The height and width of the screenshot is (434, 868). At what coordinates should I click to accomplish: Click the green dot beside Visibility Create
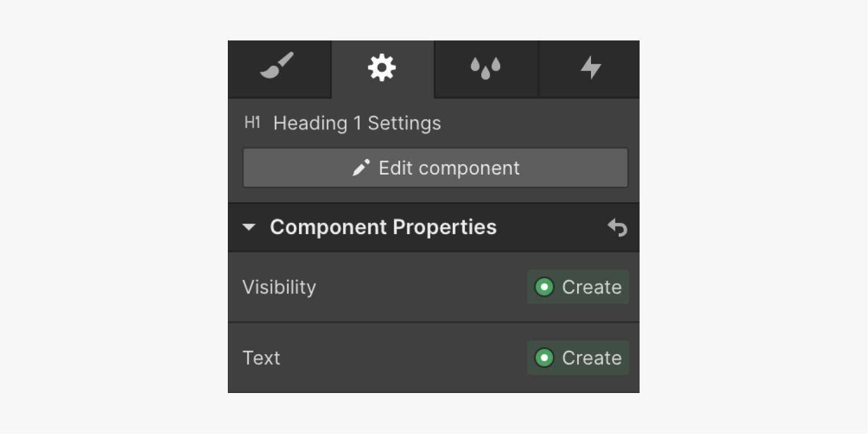[544, 287]
